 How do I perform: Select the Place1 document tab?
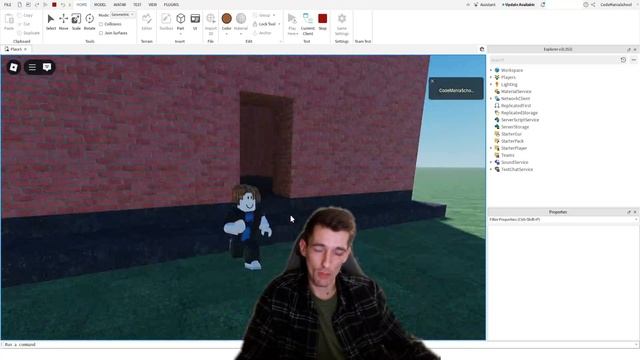pyautogui.click(x=16, y=49)
